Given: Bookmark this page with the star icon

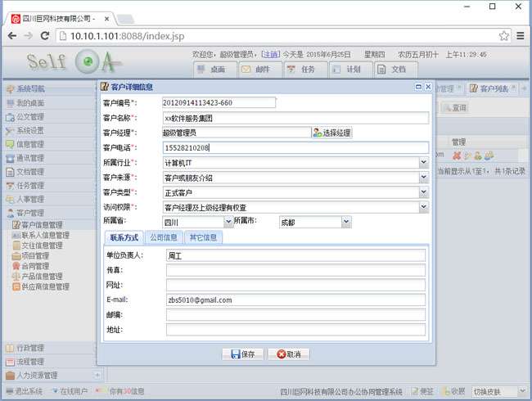Looking at the screenshot, I should [503, 36].
